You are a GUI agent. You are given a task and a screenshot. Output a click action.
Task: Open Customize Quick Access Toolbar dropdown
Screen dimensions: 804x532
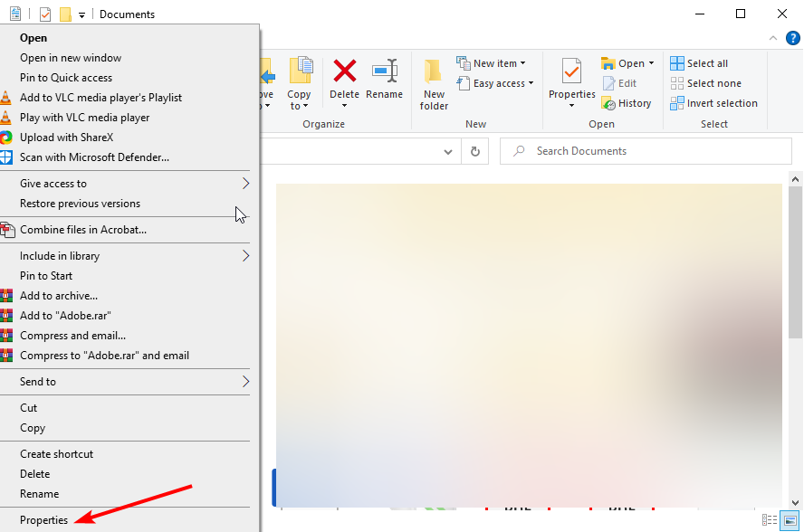[81, 15]
